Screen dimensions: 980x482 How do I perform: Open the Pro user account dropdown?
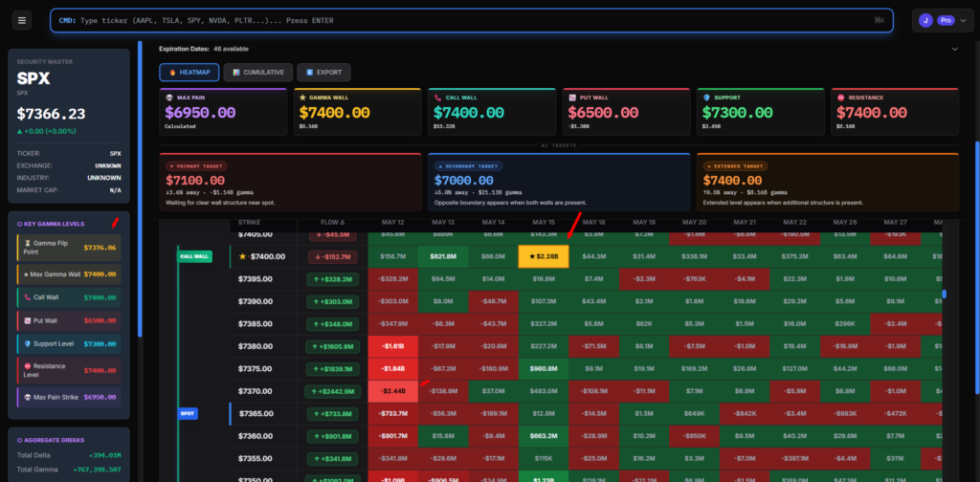(943, 21)
